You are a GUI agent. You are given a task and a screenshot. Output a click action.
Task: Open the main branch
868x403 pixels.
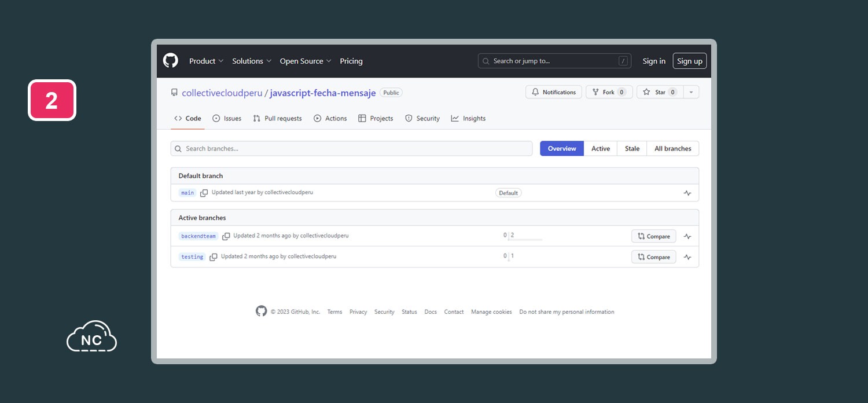pos(187,193)
